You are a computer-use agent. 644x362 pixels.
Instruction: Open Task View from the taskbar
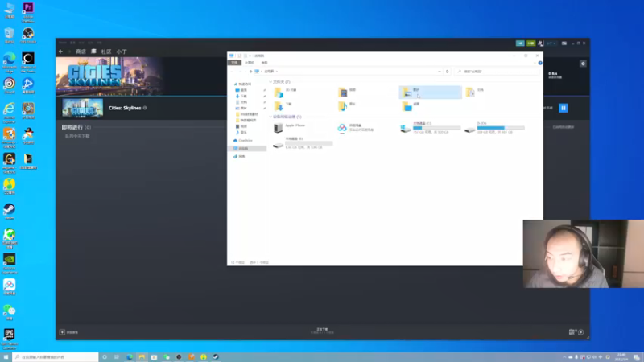[117, 356]
